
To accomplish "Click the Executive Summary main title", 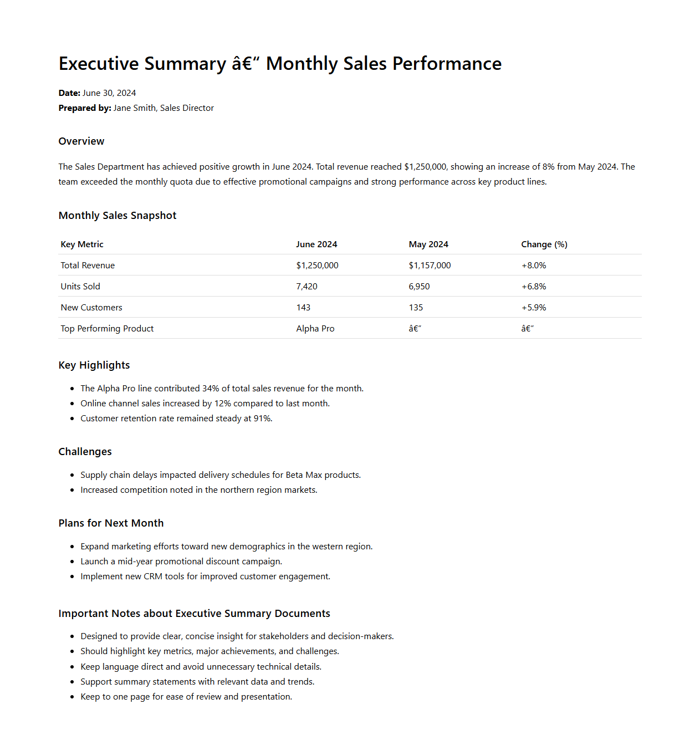I will point(280,64).
